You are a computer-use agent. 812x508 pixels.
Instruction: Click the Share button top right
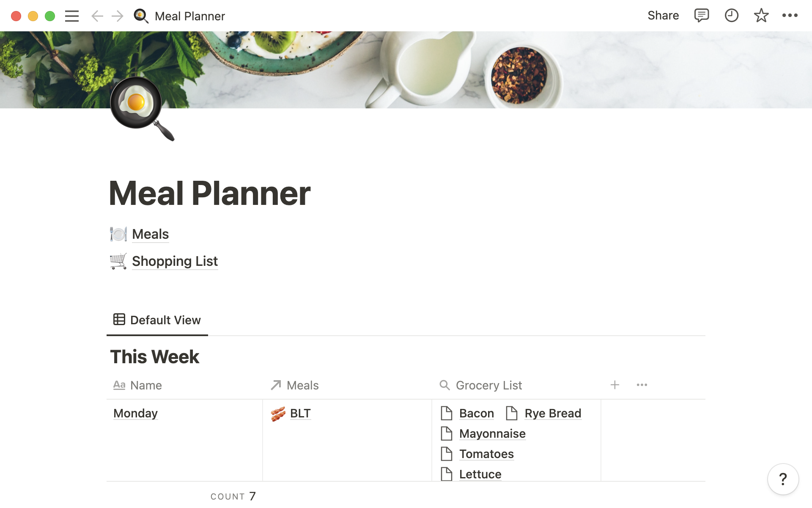pyautogui.click(x=663, y=16)
